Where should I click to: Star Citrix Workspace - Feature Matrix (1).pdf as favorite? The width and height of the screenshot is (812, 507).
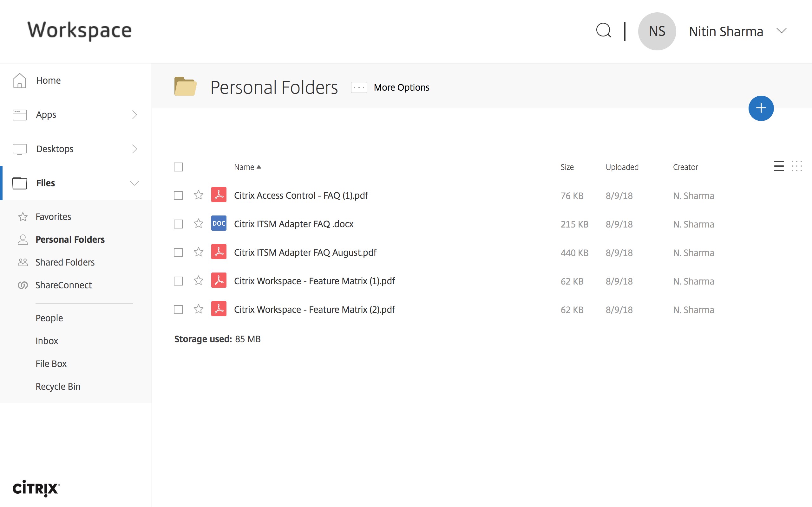(x=198, y=281)
